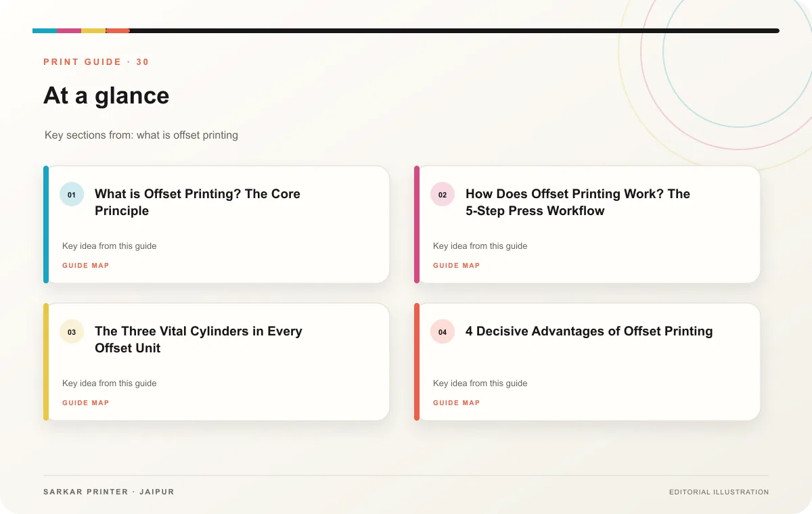Click GUIDE MAP label in card 03
This screenshot has width=812, height=514.
[x=86, y=403]
